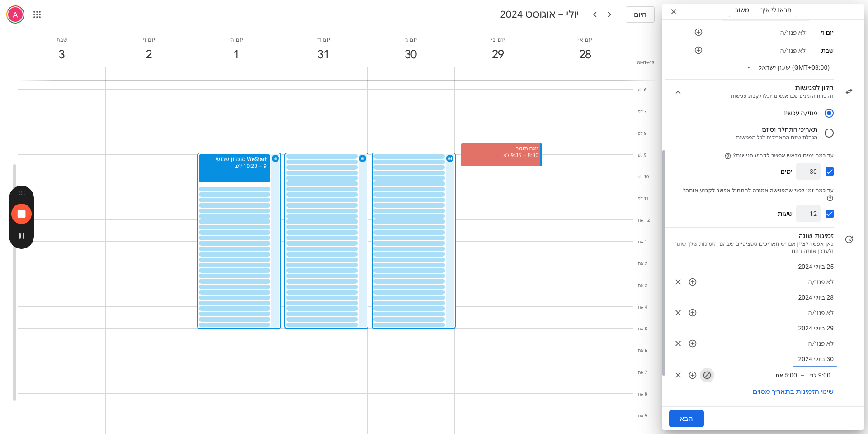
Task: Add time slot for Saturday (שבת)
Action: (698, 50)
